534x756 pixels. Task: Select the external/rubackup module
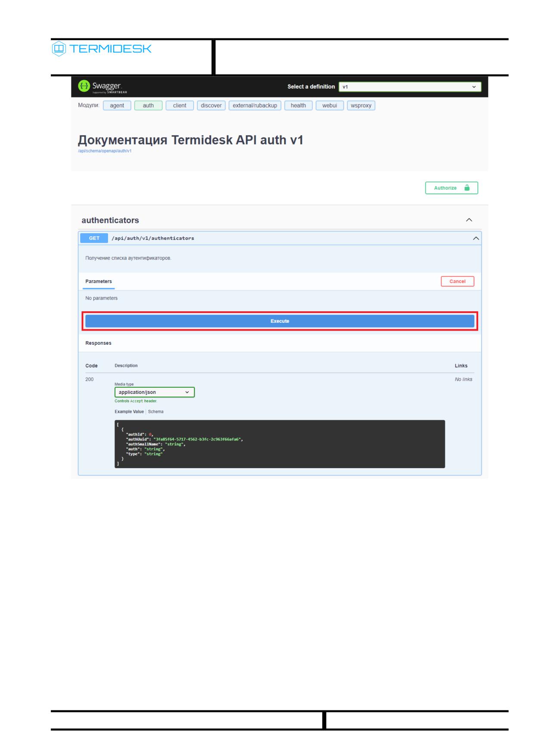click(x=255, y=106)
